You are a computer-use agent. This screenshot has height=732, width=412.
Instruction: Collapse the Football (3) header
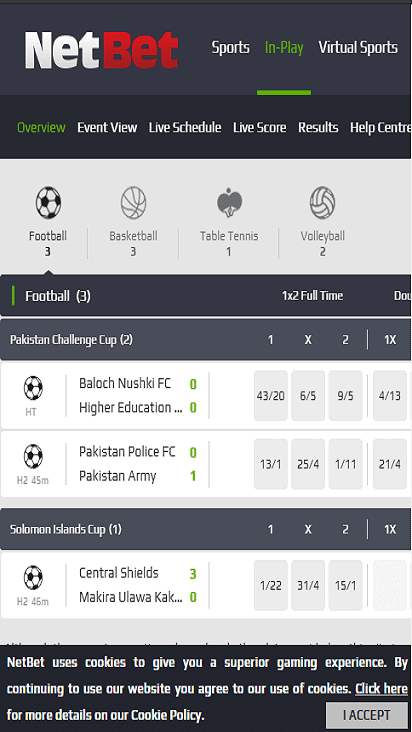pyautogui.click(x=206, y=296)
